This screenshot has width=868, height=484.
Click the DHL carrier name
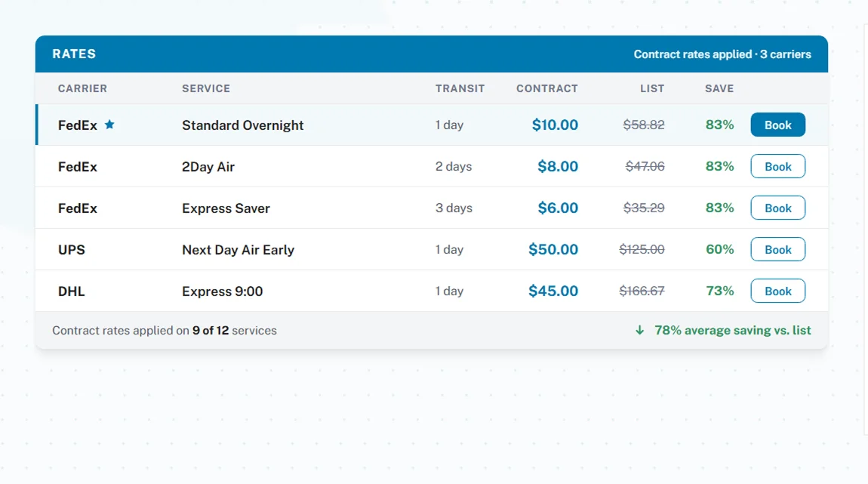pyautogui.click(x=72, y=291)
